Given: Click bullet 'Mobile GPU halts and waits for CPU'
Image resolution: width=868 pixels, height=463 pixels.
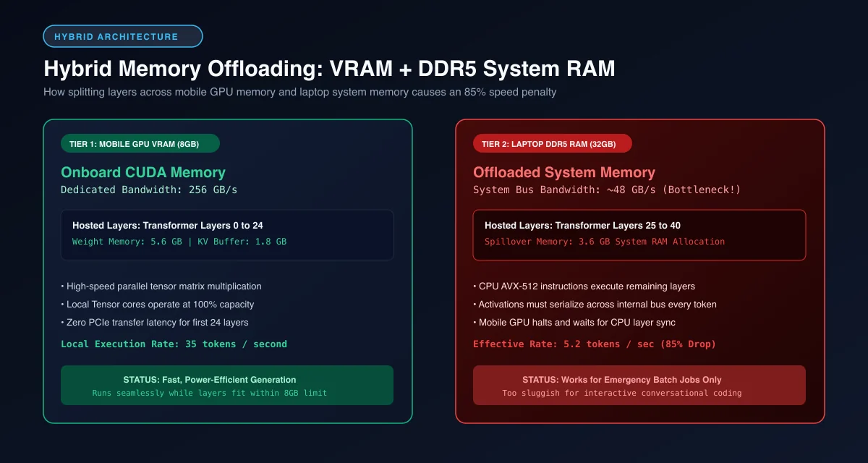Looking at the screenshot, I should point(574,323).
